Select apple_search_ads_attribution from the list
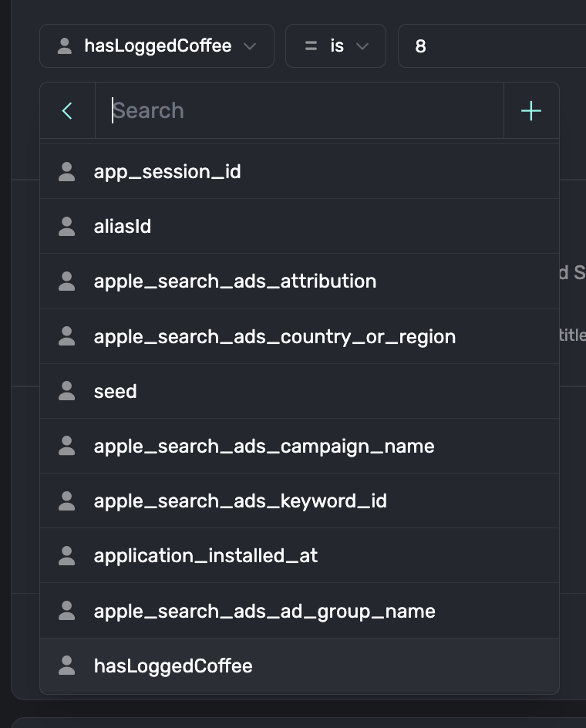Viewport: 586px width, 728px height. pyautogui.click(x=235, y=281)
